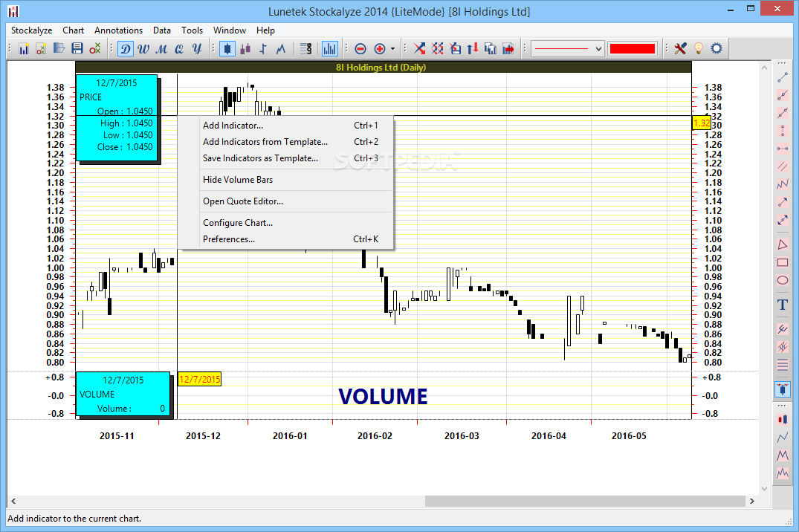Switch to Quarterly (Q) timeframe
Screen dimensions: 799x532
[179, 49]
